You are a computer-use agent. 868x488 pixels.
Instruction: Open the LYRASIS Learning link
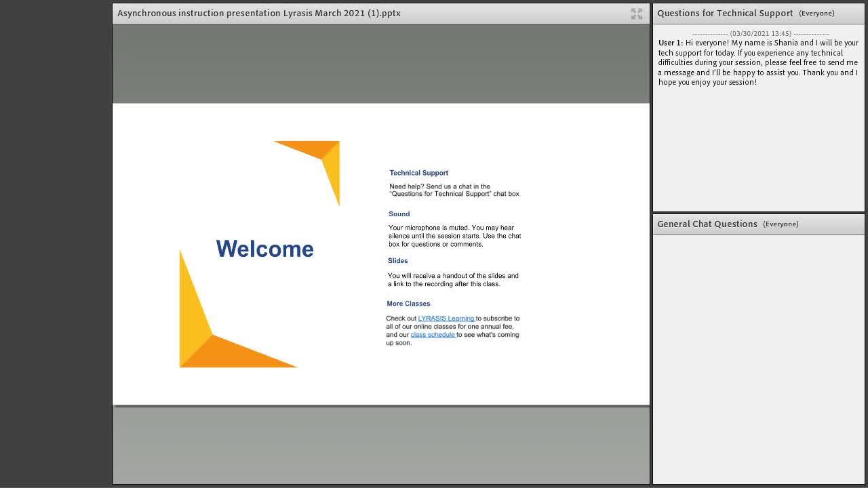tap(446, 319)
